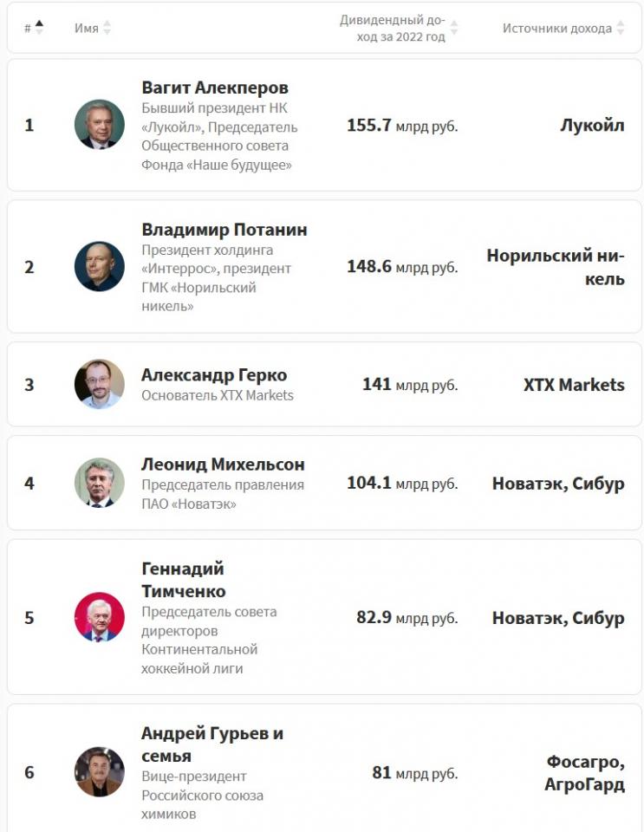Image resolution: width=644 pixels, height=832 pixels.
Task: Open Владимир Потанин's avatar picture
Action: [100, 266]
